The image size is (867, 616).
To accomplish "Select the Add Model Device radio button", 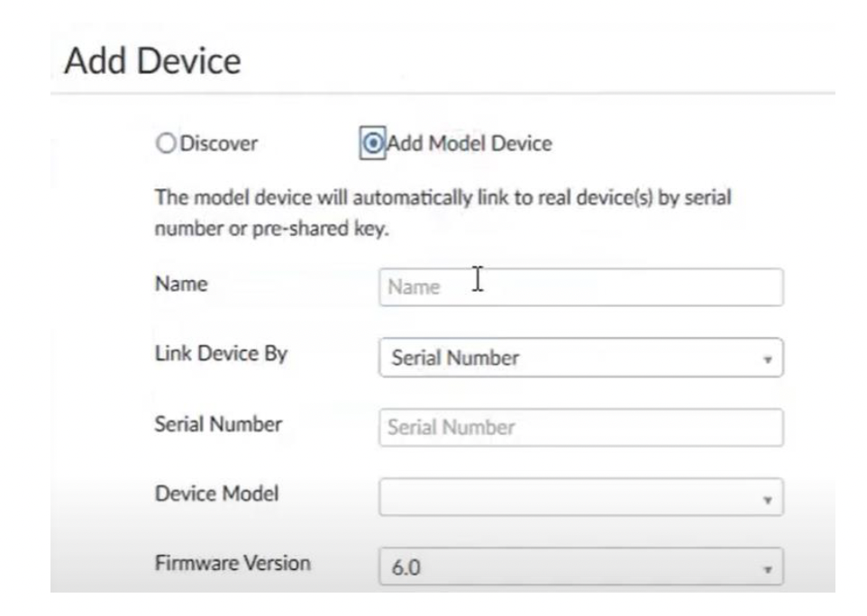I will (370, 143).
